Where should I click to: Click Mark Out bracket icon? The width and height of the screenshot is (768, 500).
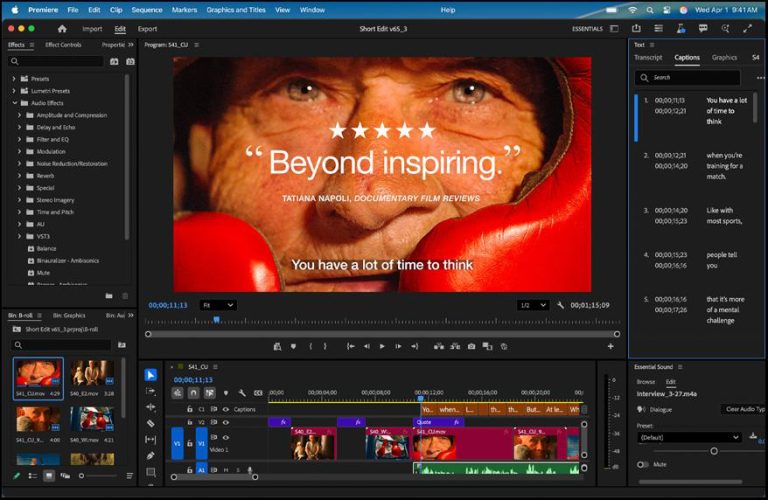tap(325, 347)
